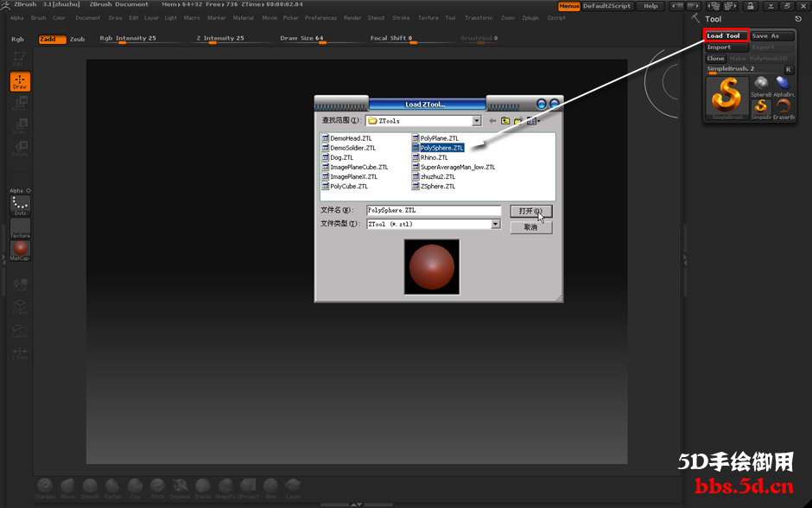This screenshot has height=508, width=812.
Task: Choose the ZProject brush
Action: [x=248, y=488]
